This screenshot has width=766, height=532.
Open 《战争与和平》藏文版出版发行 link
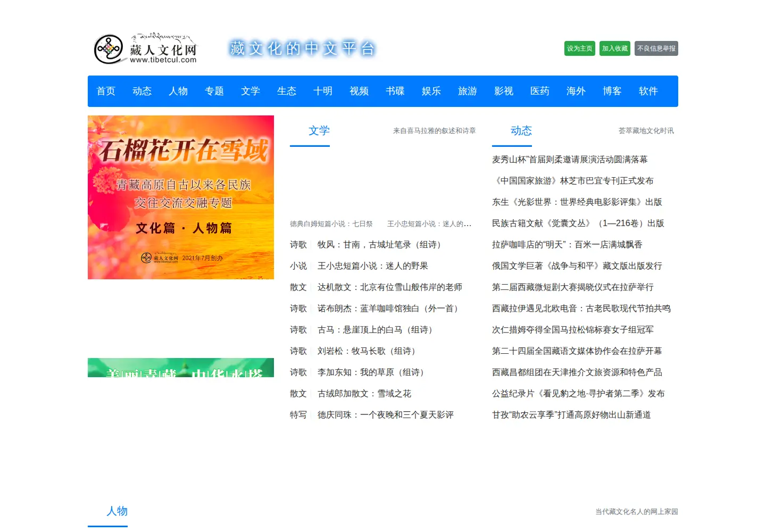[x=577, y=266]
